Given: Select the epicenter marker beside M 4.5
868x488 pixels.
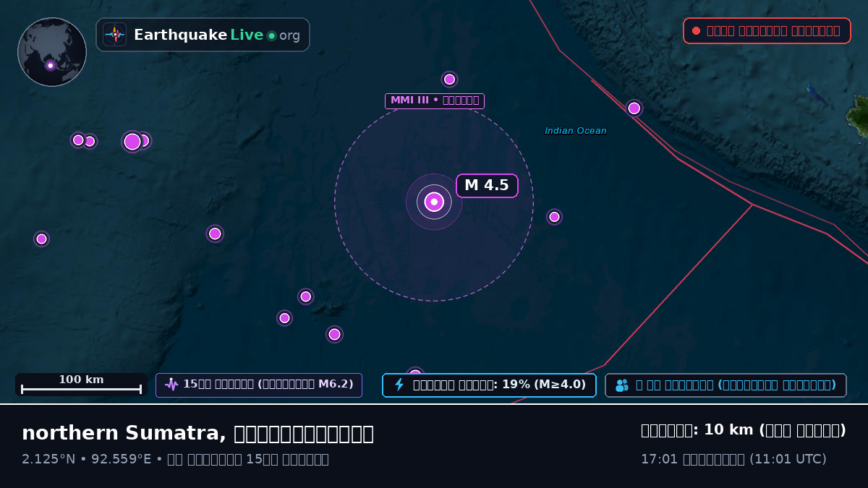Looking at the screenshot, I should coord(434,202).
